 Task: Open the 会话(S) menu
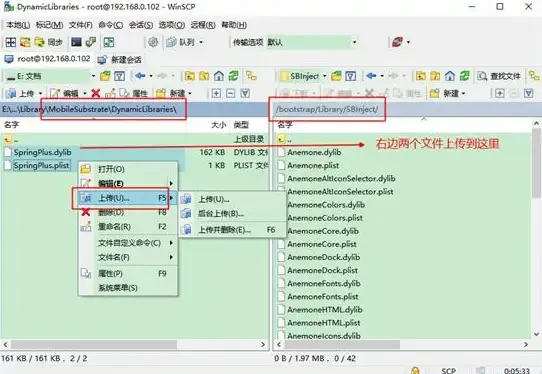click(x=141, y=25)
